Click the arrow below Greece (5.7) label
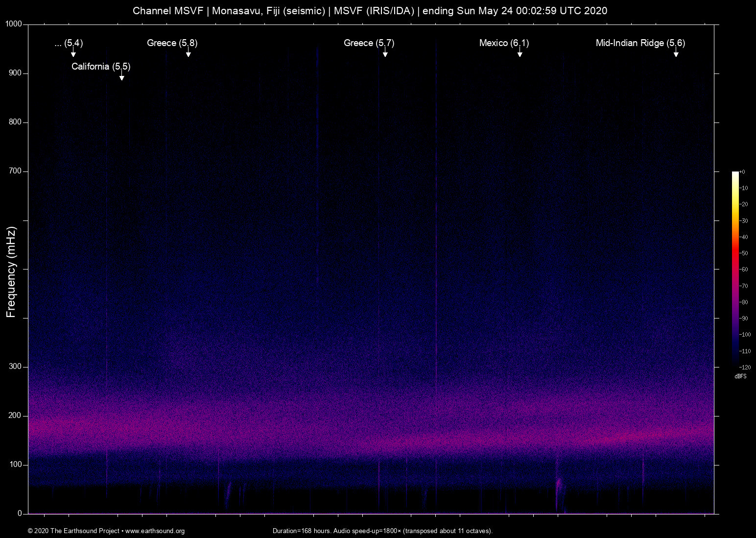Viewport: 756px width, 538px height. (385, 53)
